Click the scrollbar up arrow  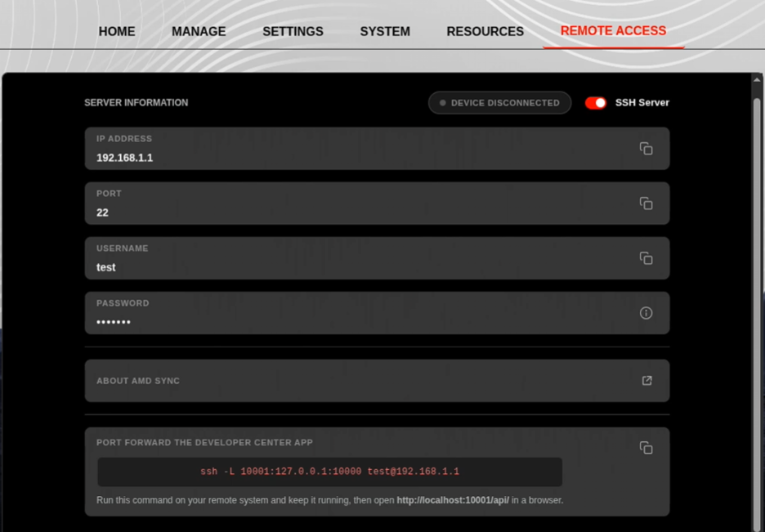(757, 80)
